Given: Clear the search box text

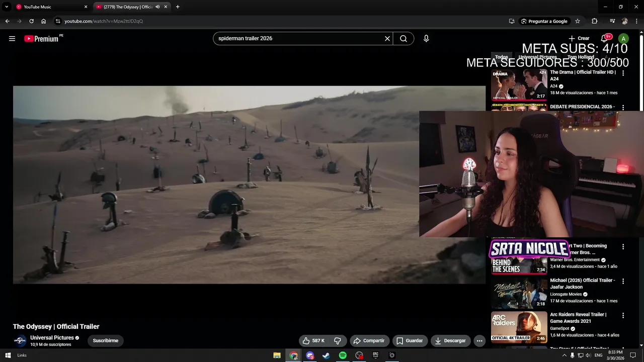Looking at the screenshot, I should pyautogui.click(x=387, y=39).
